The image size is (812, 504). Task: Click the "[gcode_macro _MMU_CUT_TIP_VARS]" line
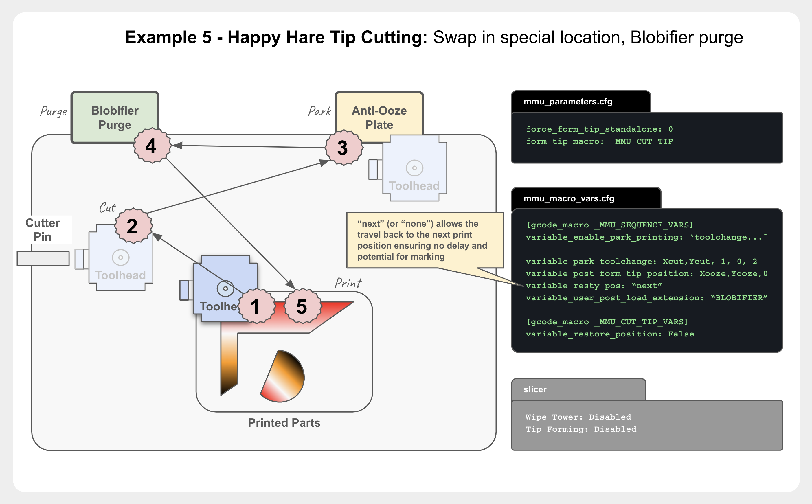point(607,322)
